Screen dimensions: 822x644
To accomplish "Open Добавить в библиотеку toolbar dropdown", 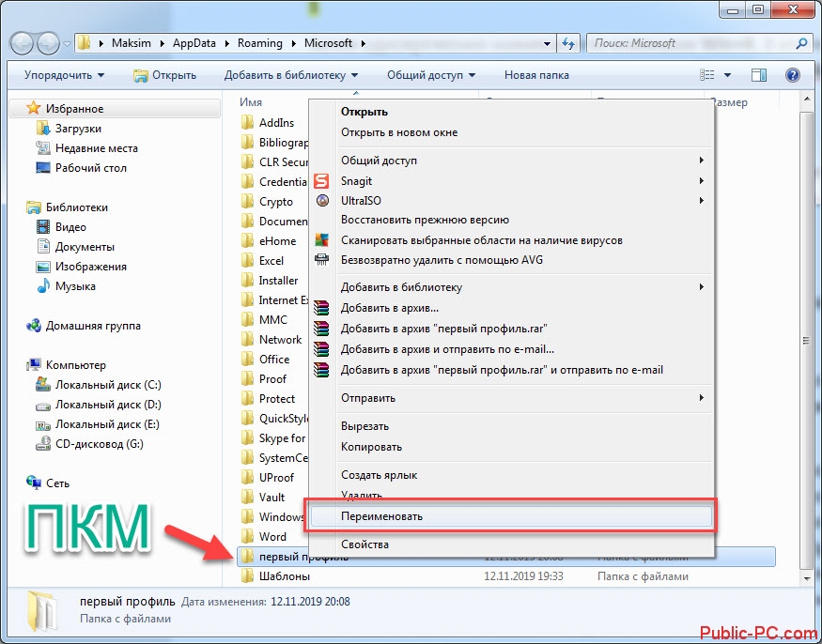I will coord(291,75).
